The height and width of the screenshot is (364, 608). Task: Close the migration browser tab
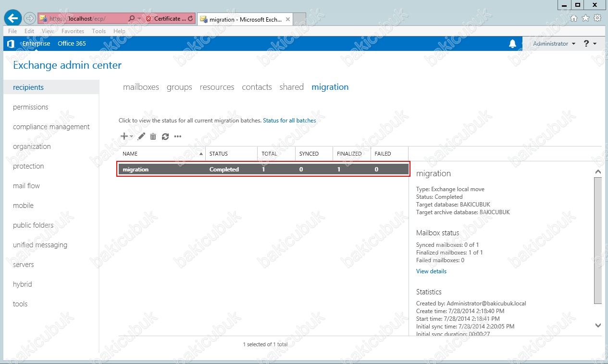288,19
